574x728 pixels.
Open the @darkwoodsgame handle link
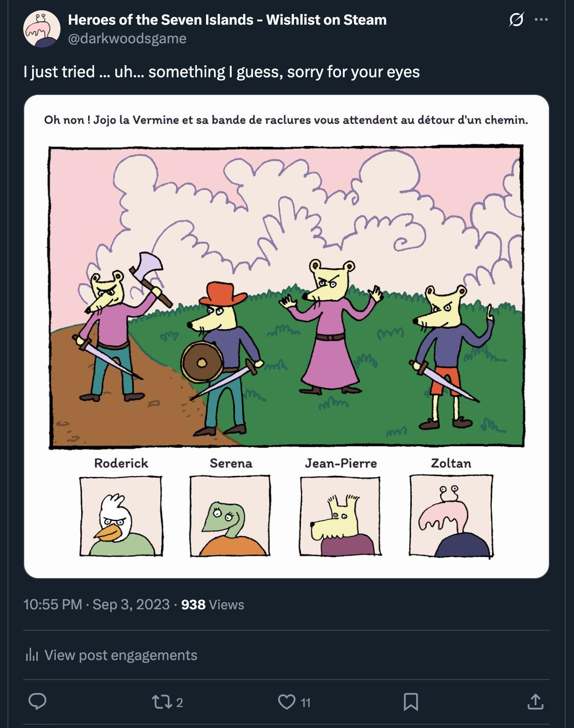coord(127,38)
